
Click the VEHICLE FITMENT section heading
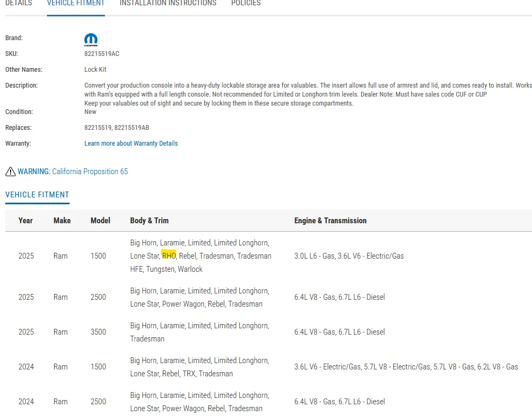pos(37,195)
